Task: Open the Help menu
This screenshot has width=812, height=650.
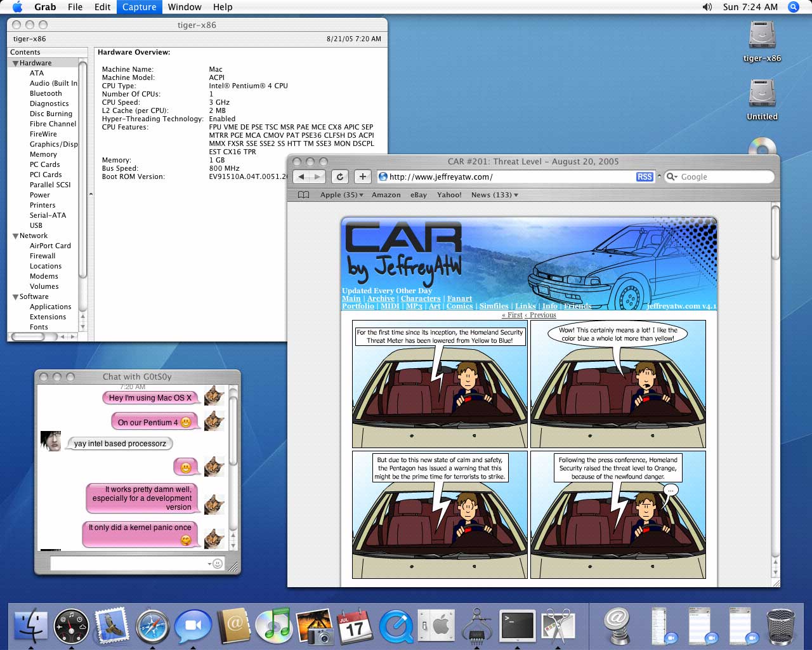Action: tap(223, 7)
